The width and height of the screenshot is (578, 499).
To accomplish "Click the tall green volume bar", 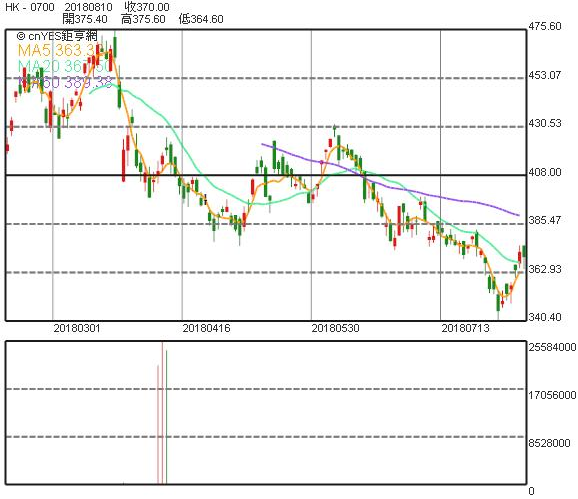I will [x=166, y=416].
